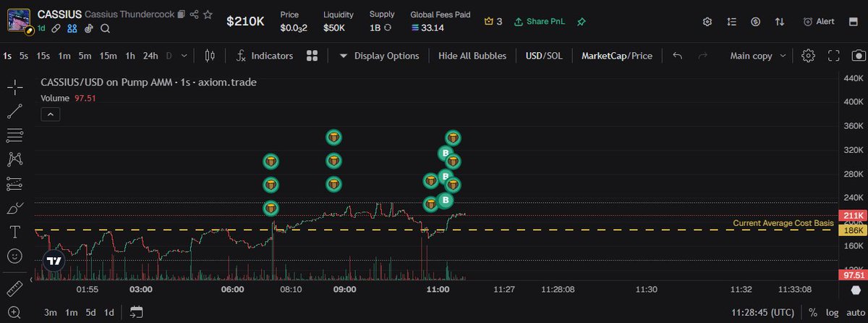Open the token link icon
Viewport: 868px width, 323px height.
[x=56, y=29]
